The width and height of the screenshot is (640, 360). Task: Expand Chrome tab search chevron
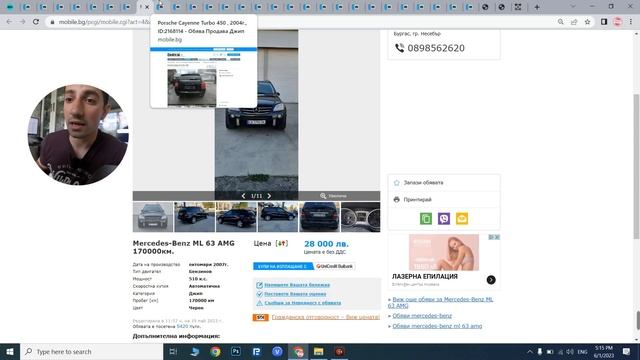coord(573,7)
